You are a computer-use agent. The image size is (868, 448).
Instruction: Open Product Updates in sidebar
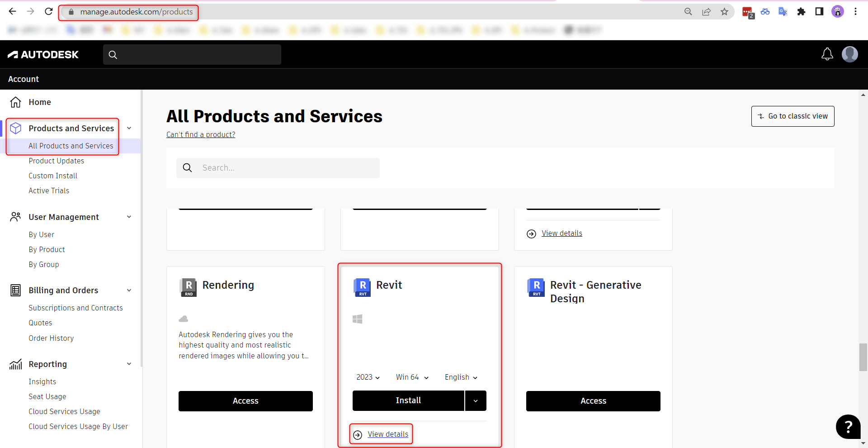(x=57, y=161)
